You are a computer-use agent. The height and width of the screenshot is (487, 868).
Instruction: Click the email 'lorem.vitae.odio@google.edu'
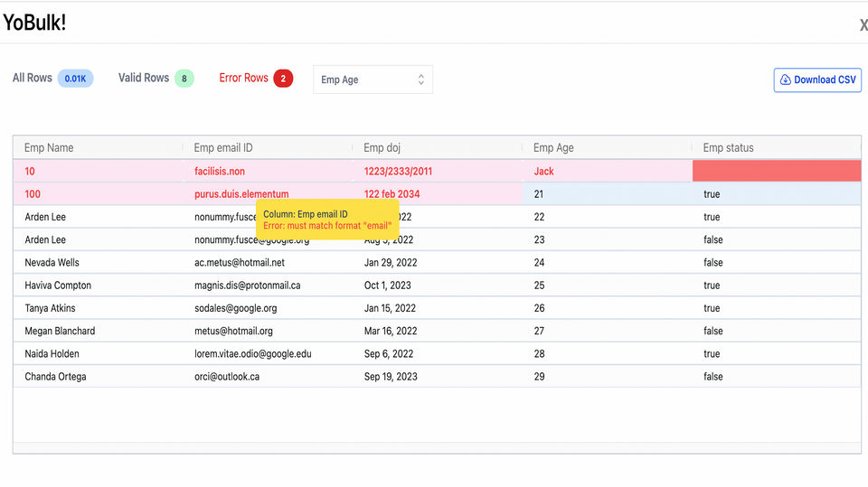click(252, 353)
